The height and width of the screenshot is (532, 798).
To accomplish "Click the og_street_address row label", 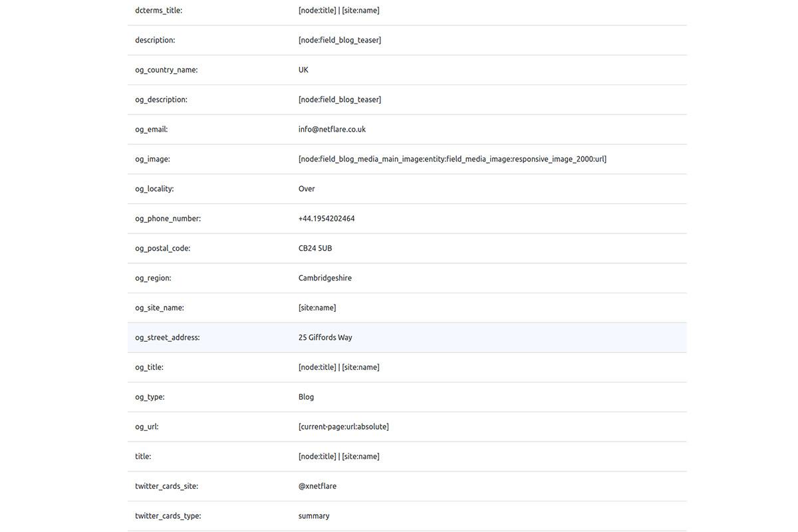I will [x=168, y=338].
